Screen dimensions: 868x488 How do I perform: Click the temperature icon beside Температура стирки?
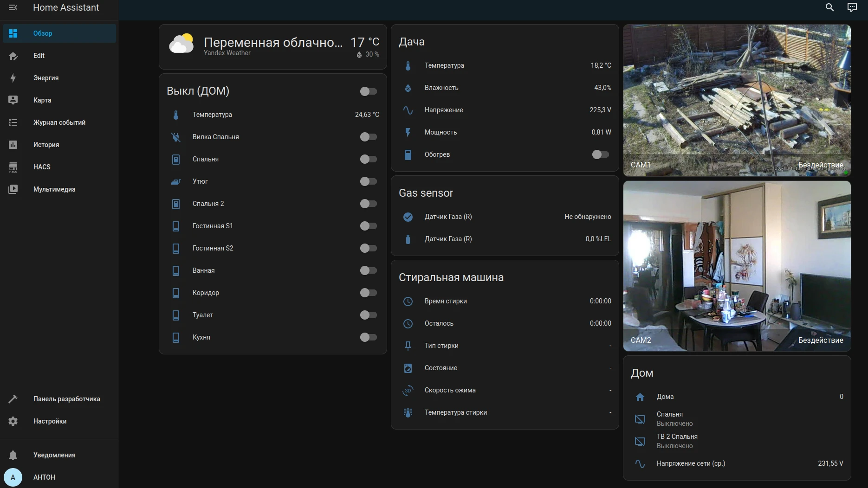(408, 412)
